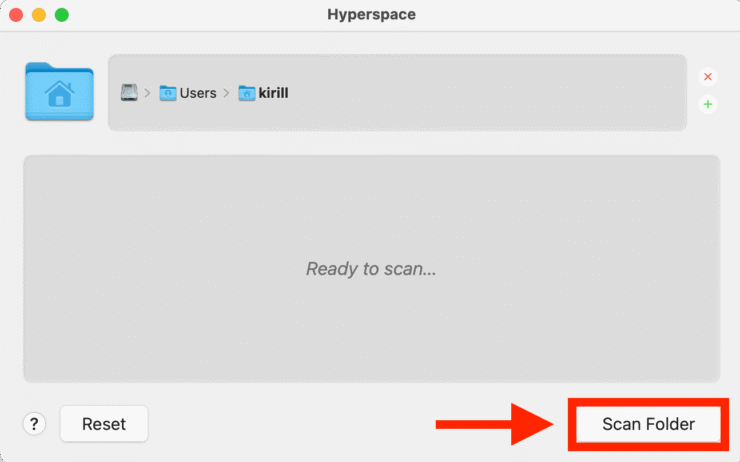Click the Ready to scan results area
The height and width of the screenshot is (462, 740).
tap(371, 269)
